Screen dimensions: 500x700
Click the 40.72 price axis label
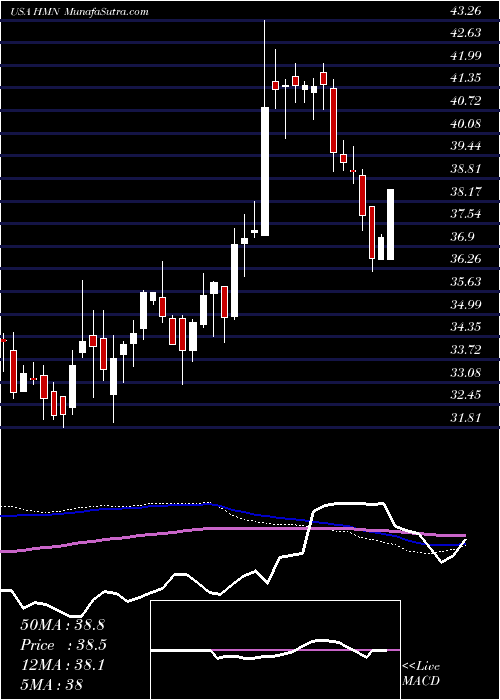(x=466, y=101)
